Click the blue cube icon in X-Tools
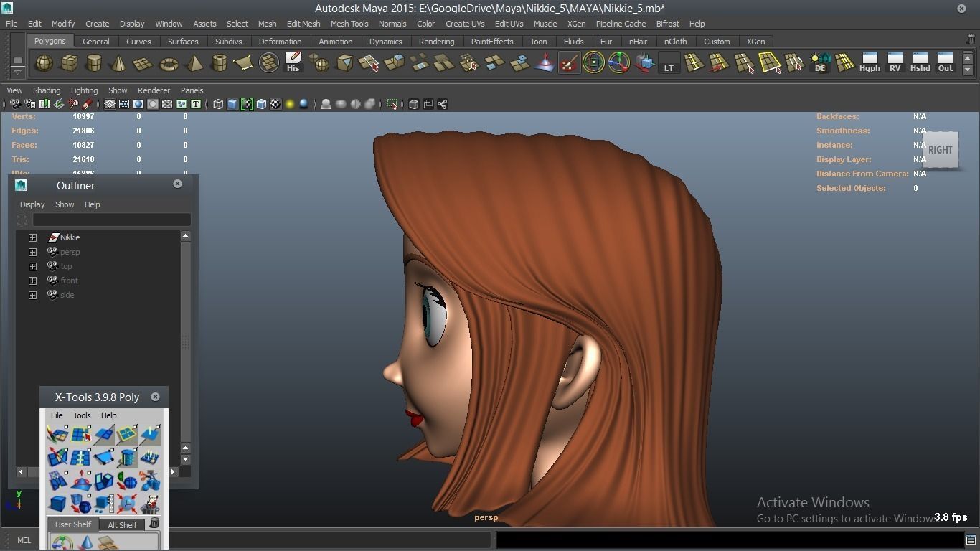 point(57,504)
